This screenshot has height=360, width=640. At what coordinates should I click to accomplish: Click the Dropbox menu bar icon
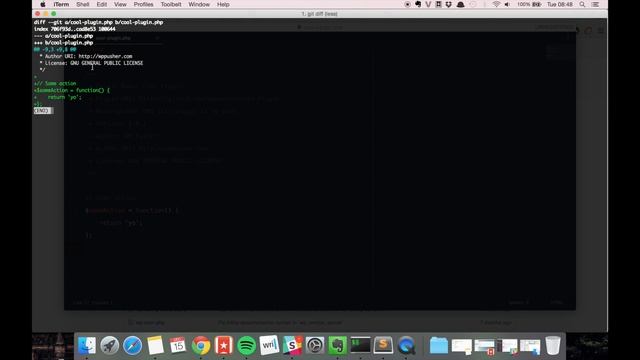coord(449,4)
